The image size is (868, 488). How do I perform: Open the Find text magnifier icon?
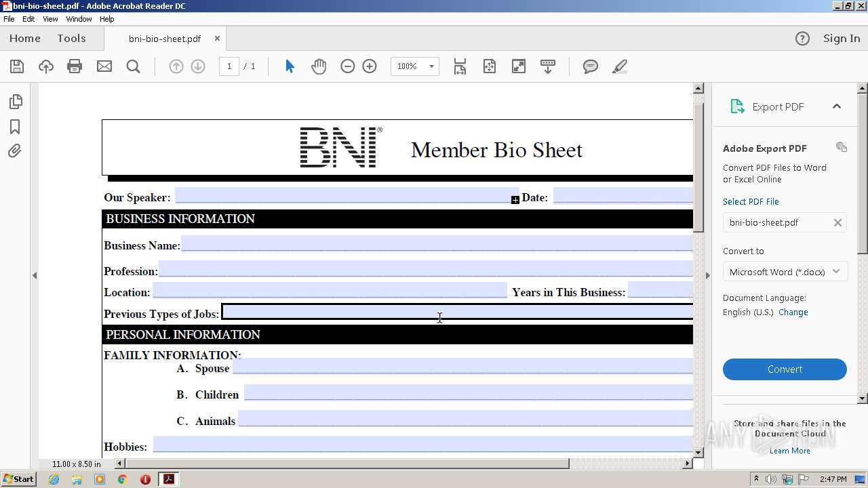tap(133, 66)
